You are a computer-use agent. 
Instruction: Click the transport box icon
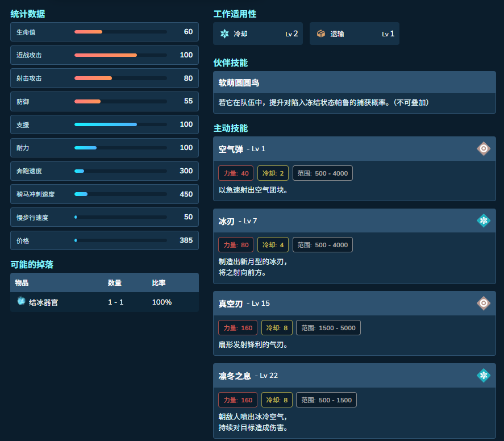(x=321, y=34)
